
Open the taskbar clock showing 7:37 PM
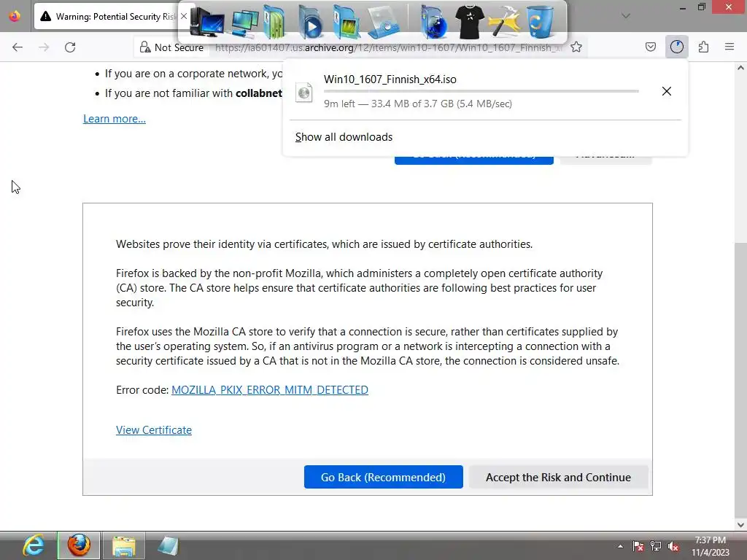pos(711,546)
